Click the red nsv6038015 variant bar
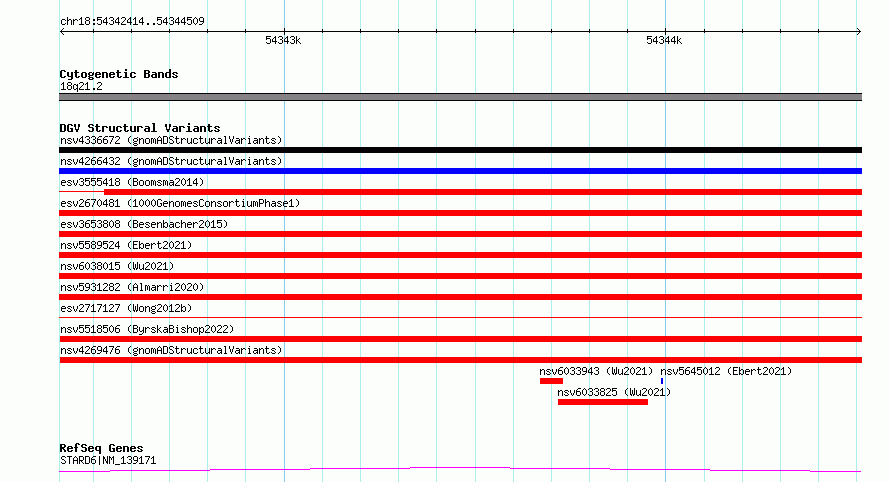Screen dimensions: 890x482 coord(460,276)
